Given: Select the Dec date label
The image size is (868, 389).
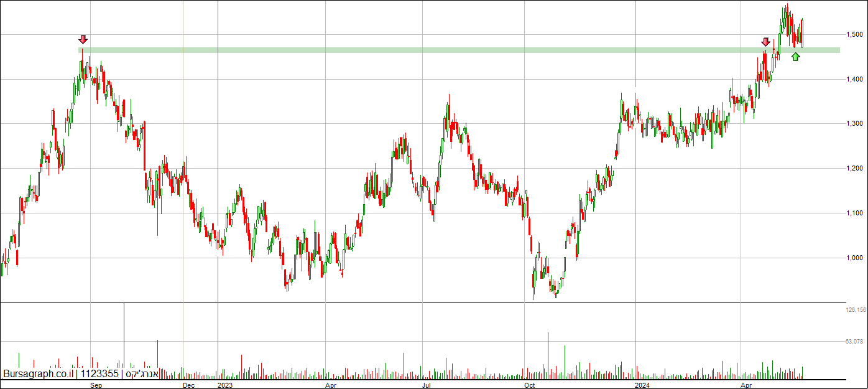Looking at the screenshot, I should pos(189,385).
